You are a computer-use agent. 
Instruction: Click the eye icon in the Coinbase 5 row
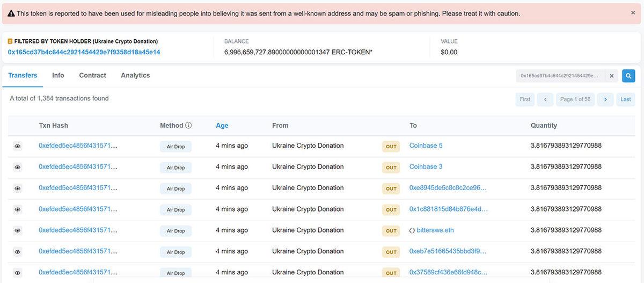click(x=17, y=146)
